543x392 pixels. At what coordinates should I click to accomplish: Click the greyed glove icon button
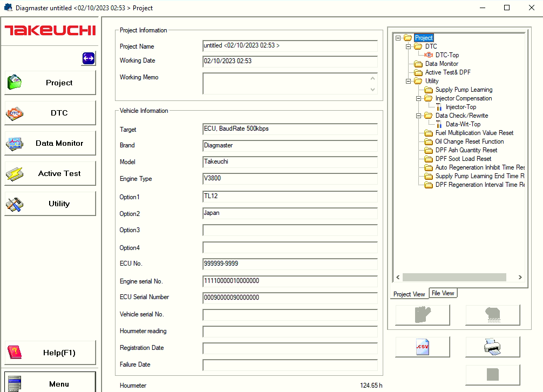(423, 315)
